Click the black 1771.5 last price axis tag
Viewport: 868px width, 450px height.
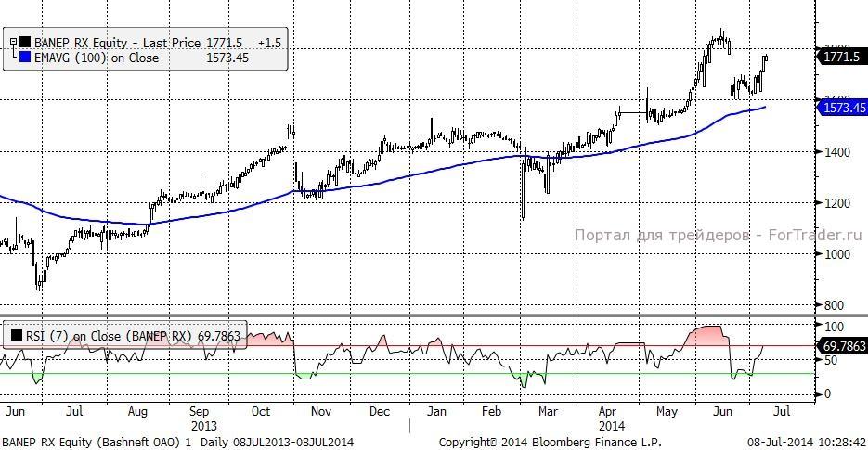pos(843,57)
